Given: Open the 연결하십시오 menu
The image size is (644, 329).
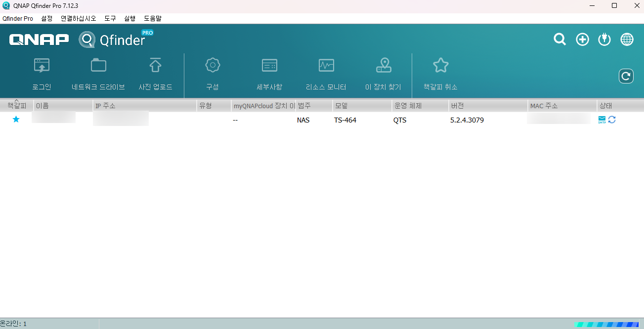Looking at the screenshot, I should pyautogui.click(x=78, y=18).
